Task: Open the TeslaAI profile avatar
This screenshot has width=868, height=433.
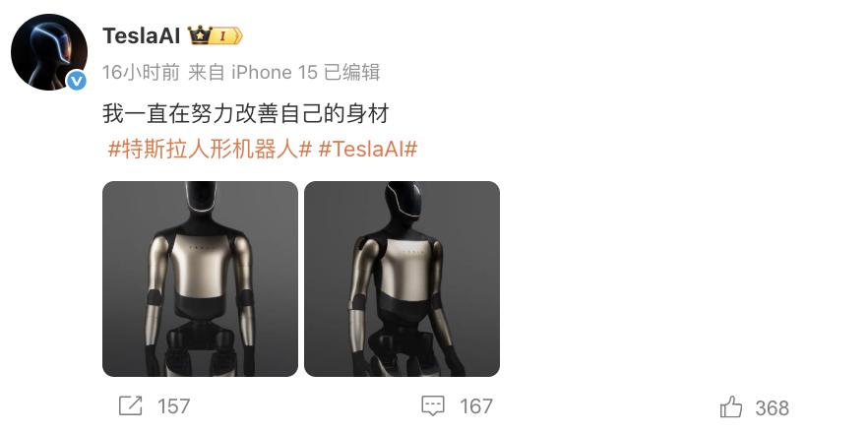Action: point(49,52)
